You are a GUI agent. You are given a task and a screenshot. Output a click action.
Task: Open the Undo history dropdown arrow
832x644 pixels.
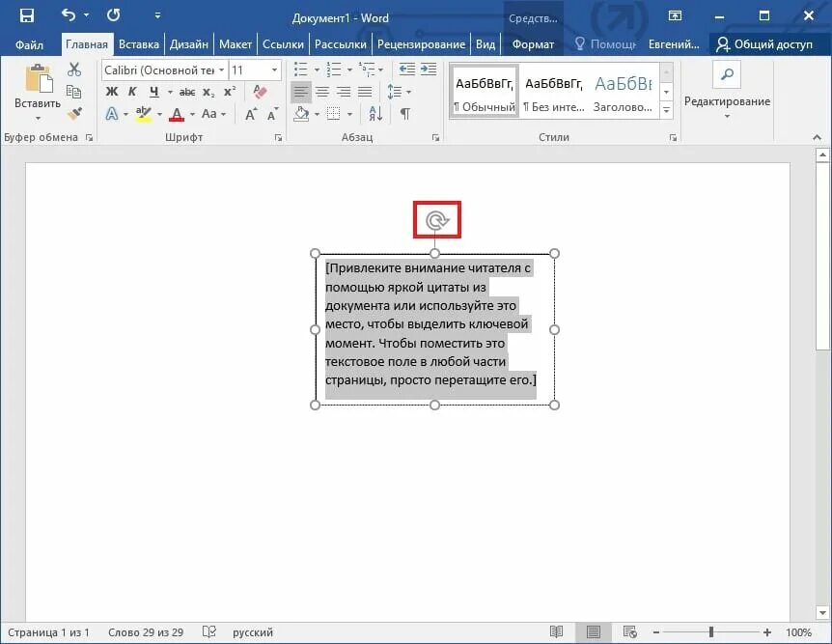(x=87, y=15)
